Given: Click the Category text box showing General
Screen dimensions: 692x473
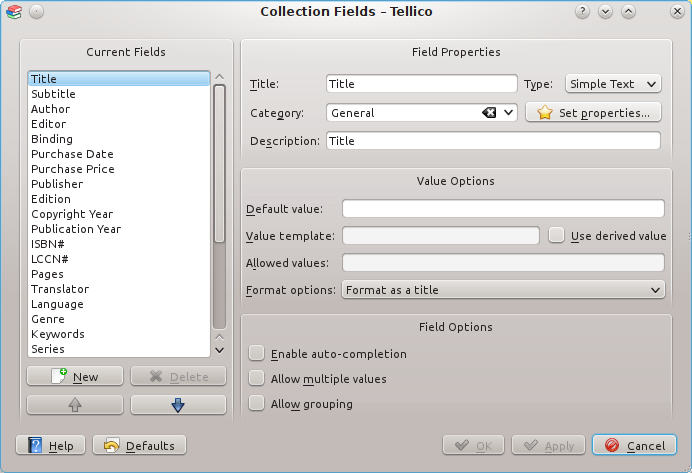Looking at the screenshot, I should click(x=404, y=113).
